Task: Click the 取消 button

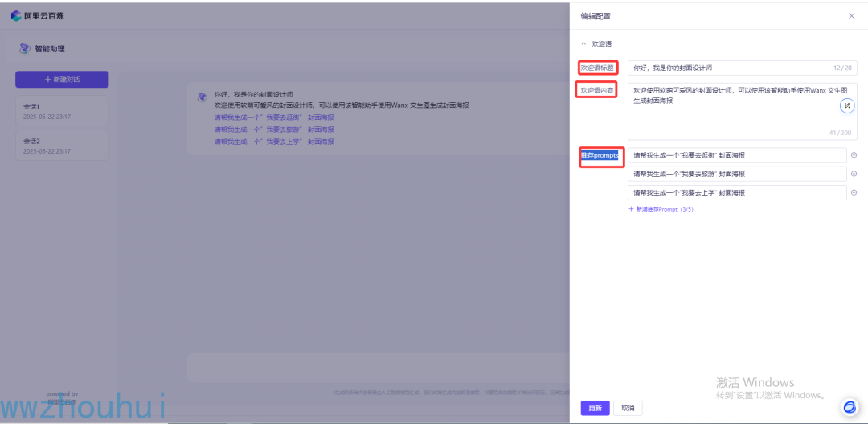Action: (x=628, y=409)
